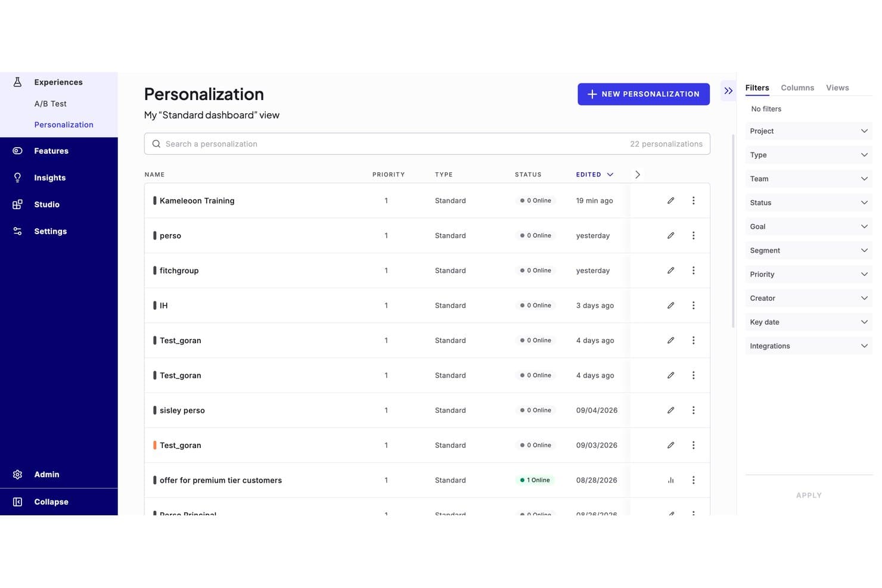Open the offer for premium tier customers
The height and width of the screenshot is (588, 882).
220,480
